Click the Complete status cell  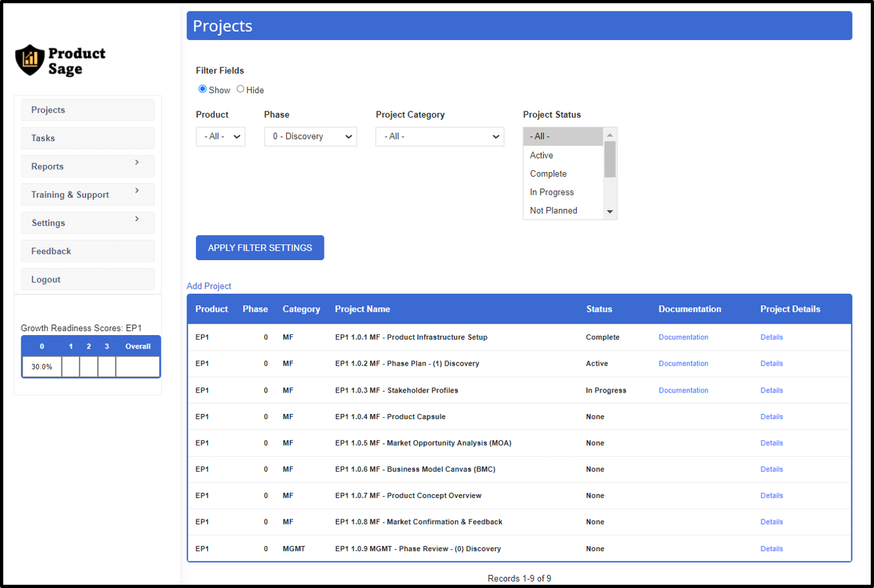click(603, 337)
